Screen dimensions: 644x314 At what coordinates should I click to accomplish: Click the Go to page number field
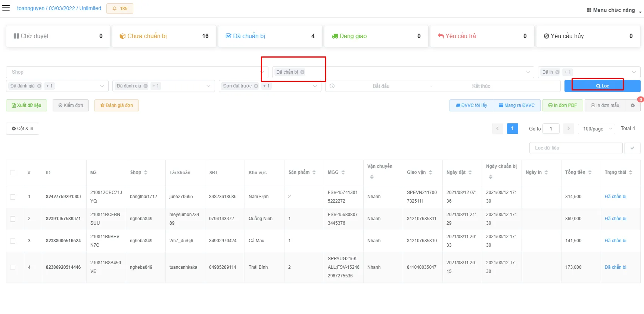pos(551,129)
